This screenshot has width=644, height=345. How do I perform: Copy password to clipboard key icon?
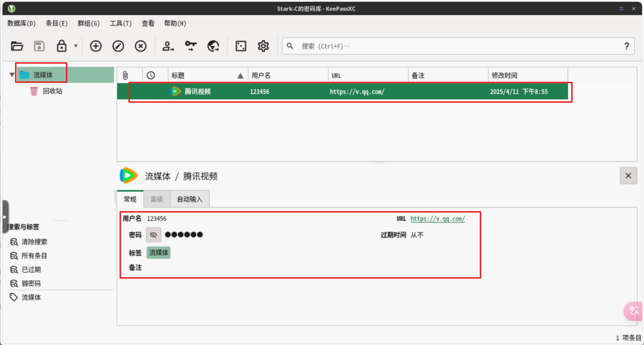[x=191, y=46]
